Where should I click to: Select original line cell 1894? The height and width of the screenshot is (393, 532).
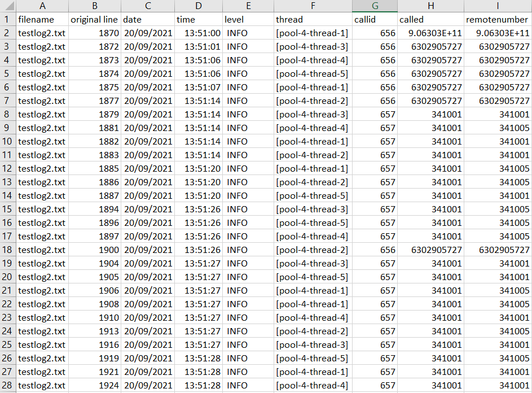click(x=95, y=209)
